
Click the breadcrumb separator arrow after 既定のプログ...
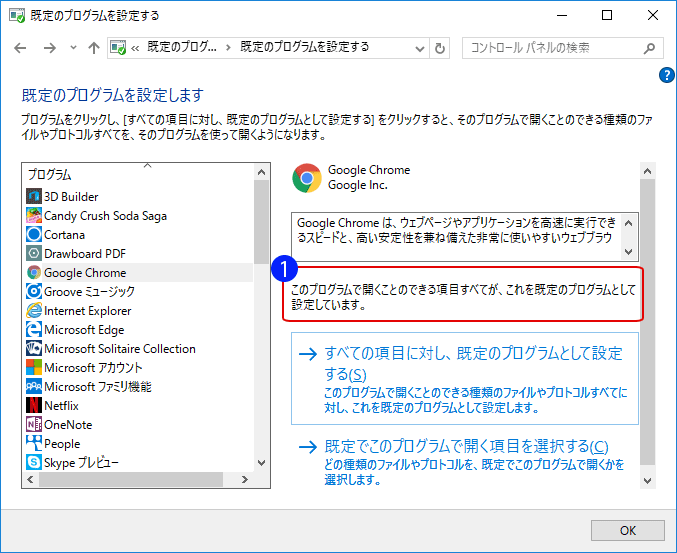coord(228,47)
